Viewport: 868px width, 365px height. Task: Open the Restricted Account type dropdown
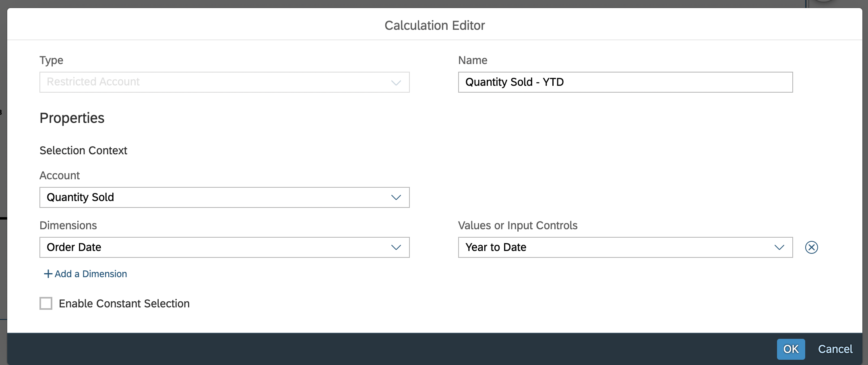(217, 82)
